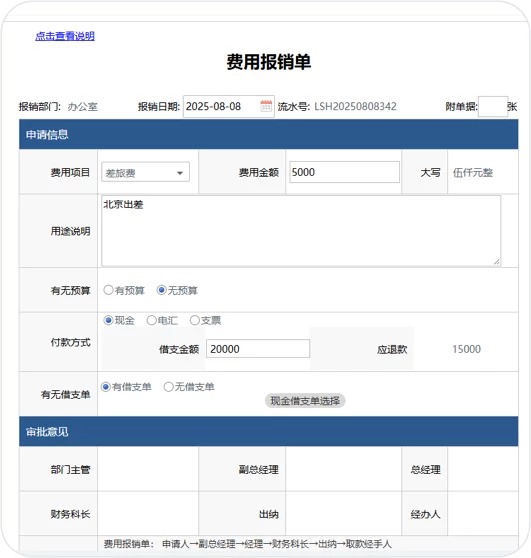
Task: Click the 流水号 value LSH20250808342
Action: pyautogui.click(x=355, y=106)
